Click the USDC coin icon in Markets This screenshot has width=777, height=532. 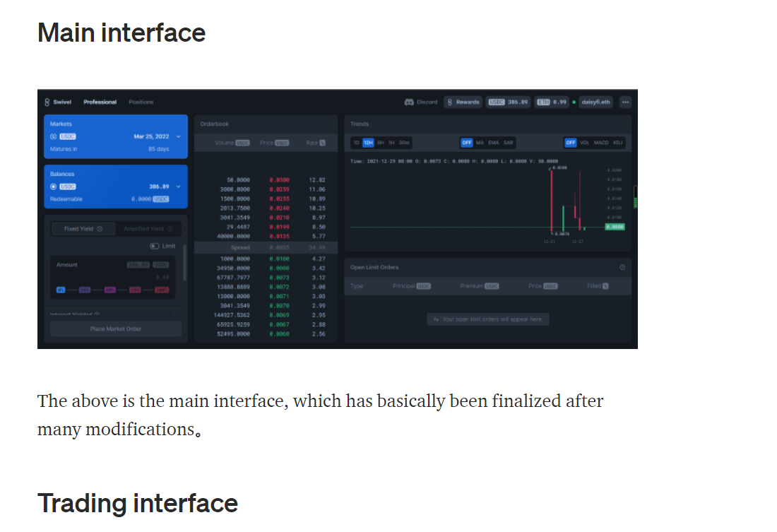(x=54, y=137)
